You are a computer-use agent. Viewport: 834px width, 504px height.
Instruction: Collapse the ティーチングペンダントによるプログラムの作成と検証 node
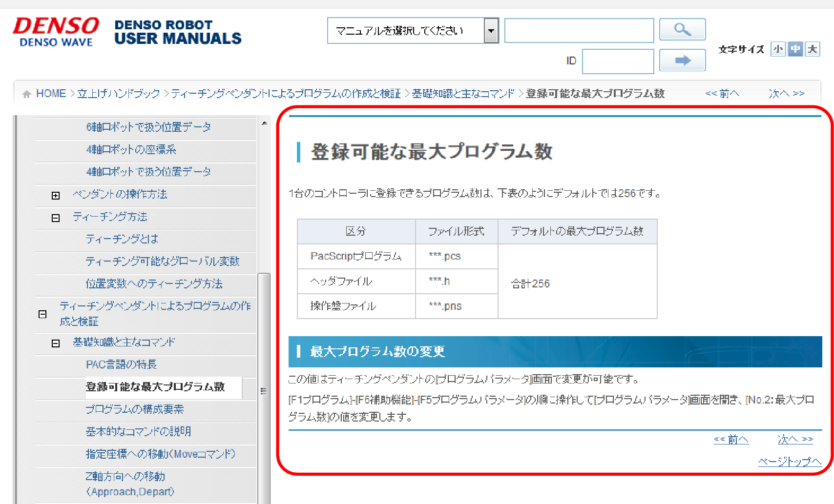click(x=42, y=314)
